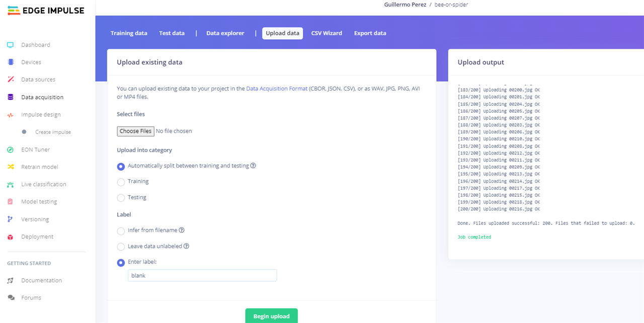This screenshot has height=323, width=644.
Task: Click help icon next to Leave data unlabeled
Action: pos(186,246)
